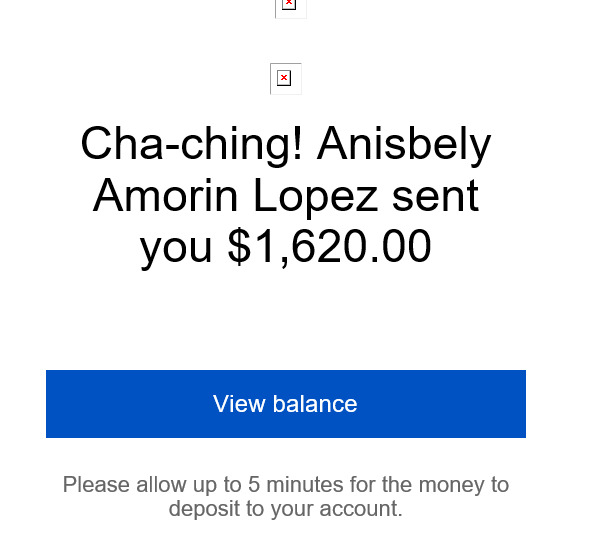Click the surname 'Lopez' in the headline
615x544 pixels.
tap(316, 197)
